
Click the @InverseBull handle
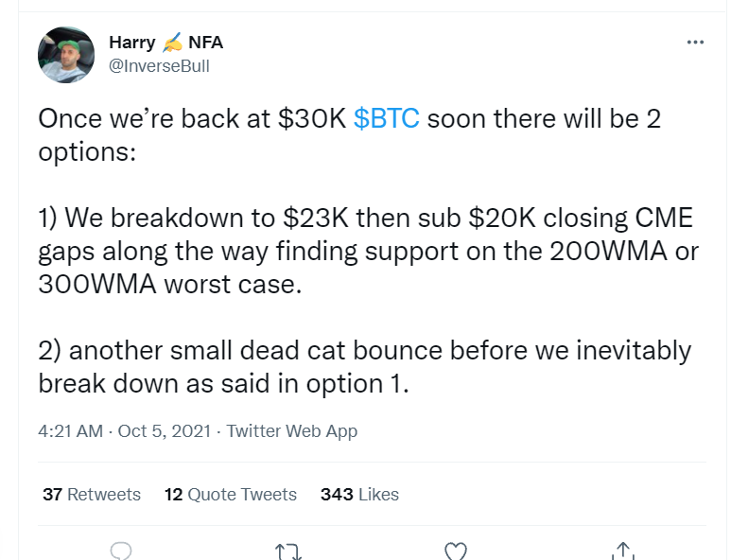[159, 66]
